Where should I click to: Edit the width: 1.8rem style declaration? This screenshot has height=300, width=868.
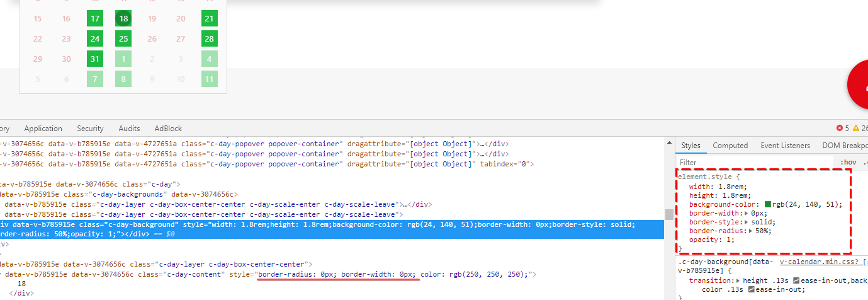pyautogui.click(x=718, y=187)
